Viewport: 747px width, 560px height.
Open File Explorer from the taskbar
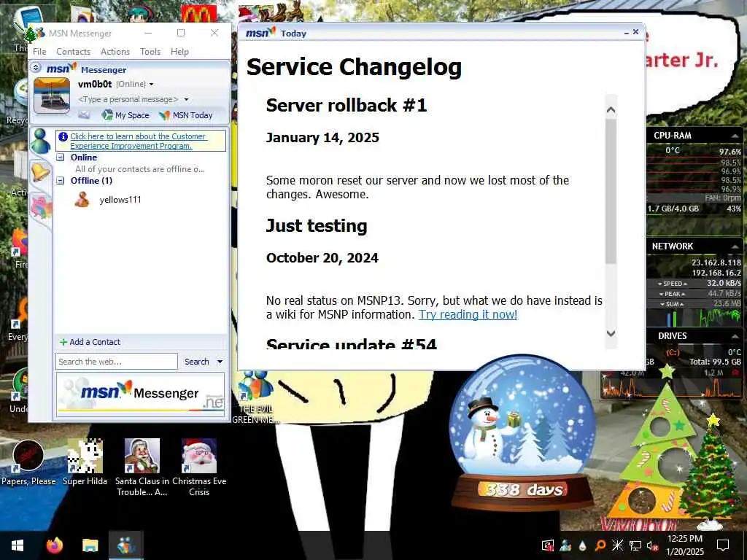click(x=90, y=545)
